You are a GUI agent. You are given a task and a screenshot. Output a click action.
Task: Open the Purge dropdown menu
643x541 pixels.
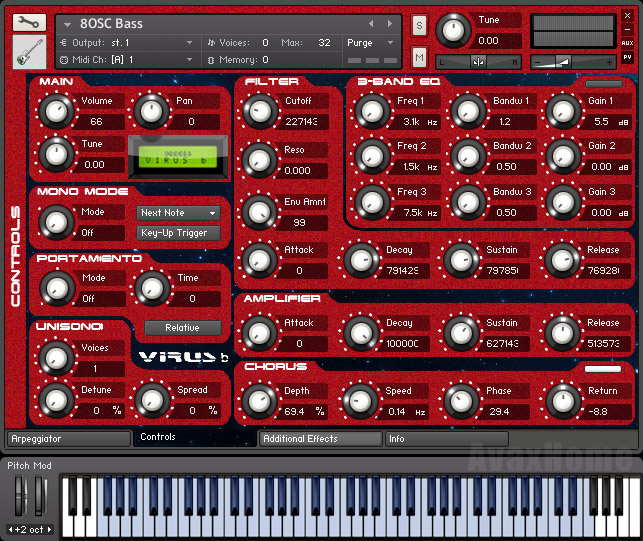click(370, 43)
